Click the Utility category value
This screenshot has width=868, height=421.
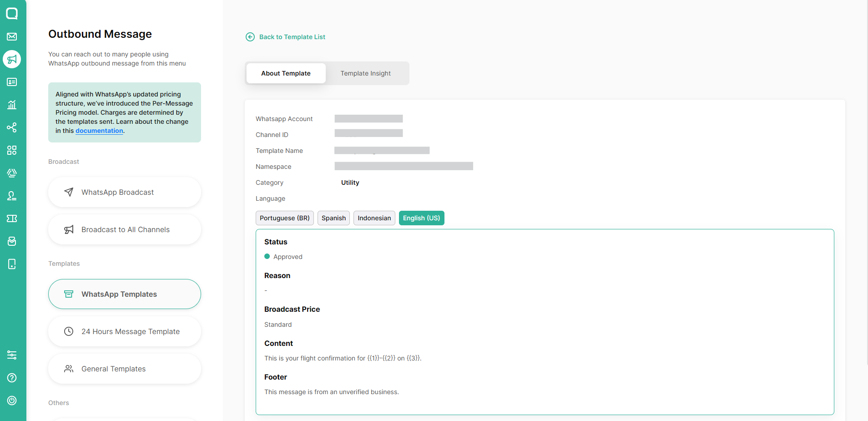coord(350,183)
